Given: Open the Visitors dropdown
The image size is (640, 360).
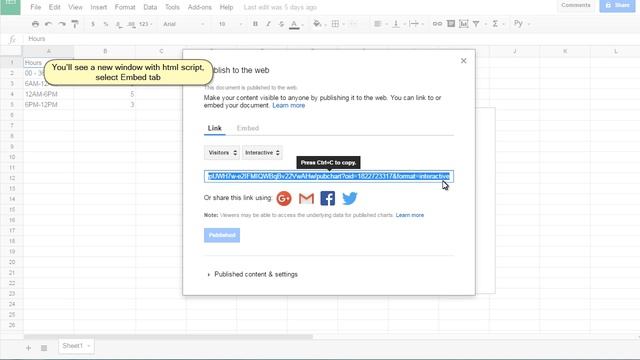Looking at the screenshot, I should tap(222, 153).
